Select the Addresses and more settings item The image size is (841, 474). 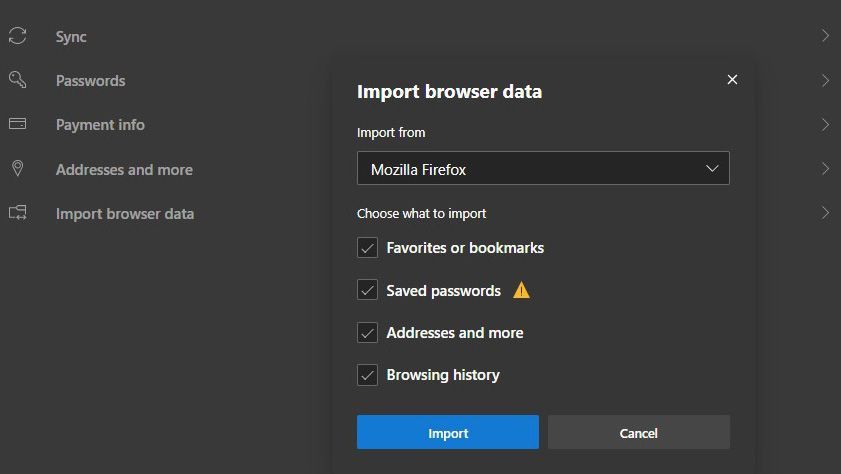[x=124, y=170]
